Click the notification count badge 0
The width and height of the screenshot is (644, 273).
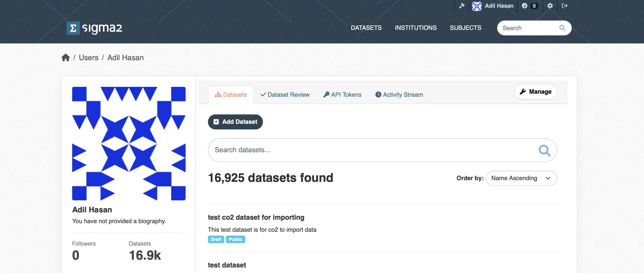pos(534,6)
